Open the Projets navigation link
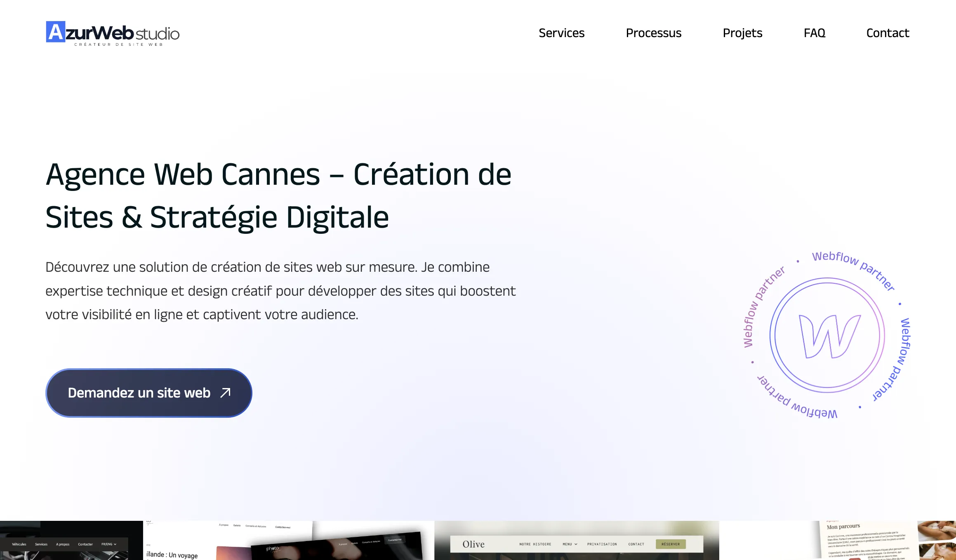This screenshot has width=956, height=560. [x=742, y=33]
